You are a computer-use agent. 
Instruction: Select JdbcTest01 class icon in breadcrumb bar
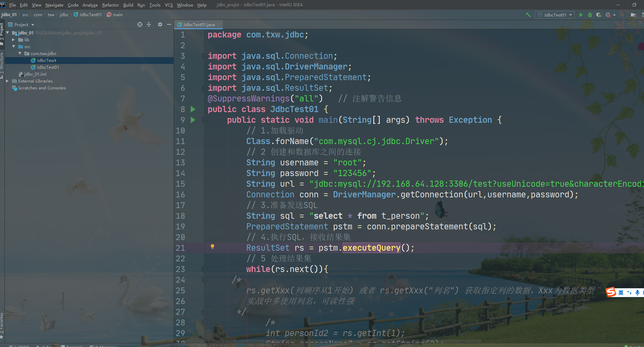click(76, 14)
